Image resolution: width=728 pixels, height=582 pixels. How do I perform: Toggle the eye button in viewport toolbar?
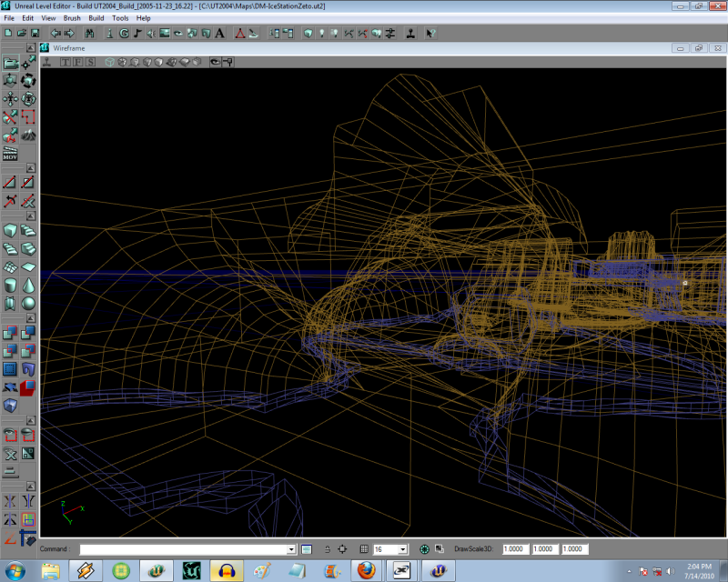pyautogui.click(x=215, y=62)
